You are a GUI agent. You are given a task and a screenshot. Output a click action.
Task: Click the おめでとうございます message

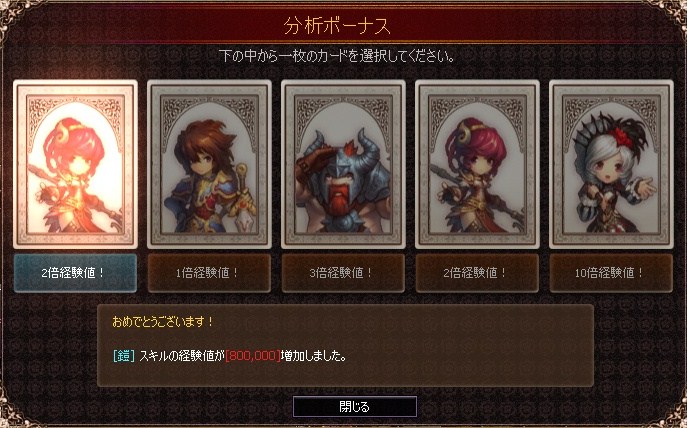(163, 322)
